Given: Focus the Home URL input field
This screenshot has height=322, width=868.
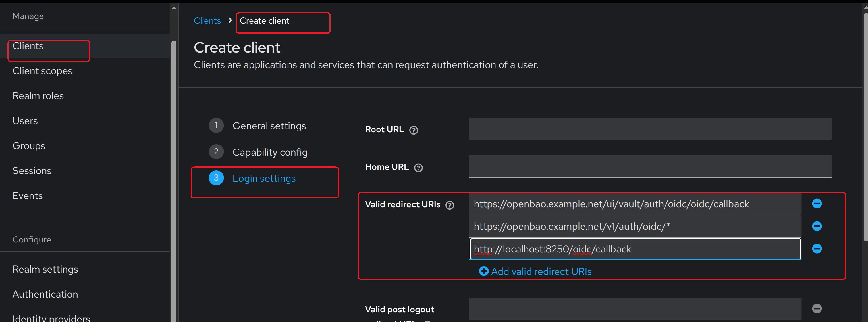Looking at the screenshot, I should click(x=650, y=166).
